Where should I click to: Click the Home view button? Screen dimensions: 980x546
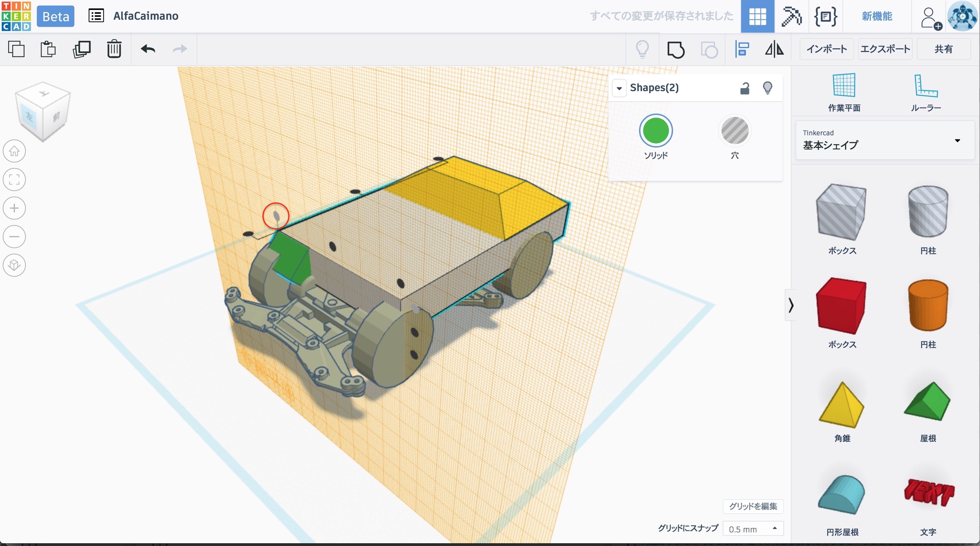point(14,151)
